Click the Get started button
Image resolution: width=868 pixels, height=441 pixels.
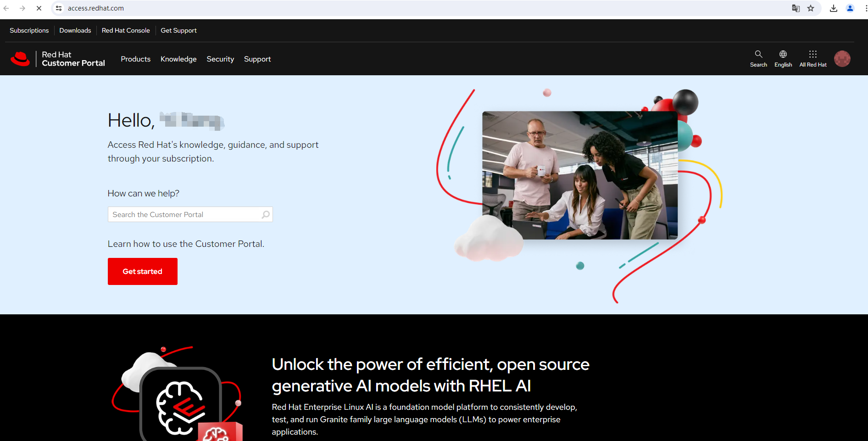coord(143,271)
